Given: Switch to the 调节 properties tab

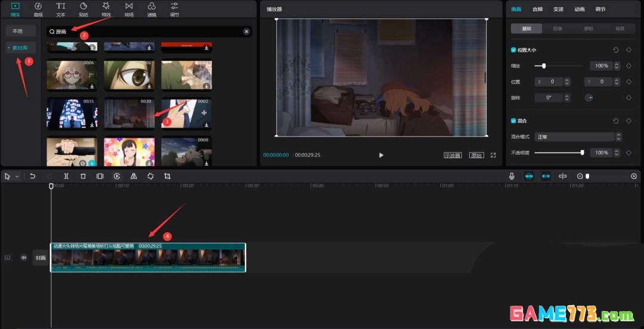Looking at the screenshot, I should [600, 9].
